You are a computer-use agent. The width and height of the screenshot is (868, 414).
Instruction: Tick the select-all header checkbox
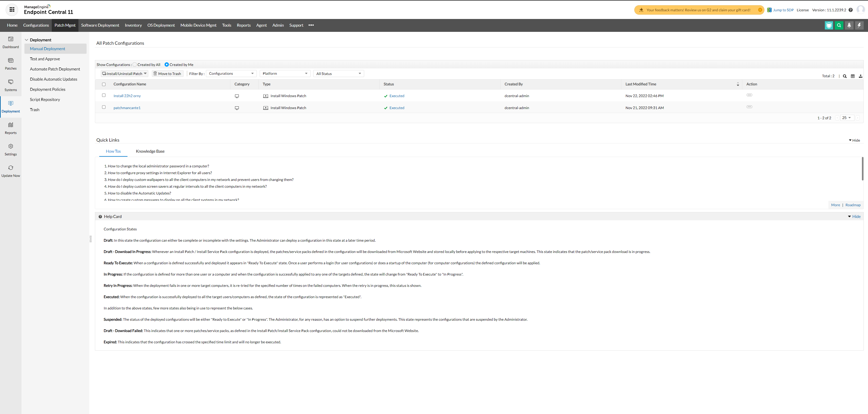coord(104,84)
